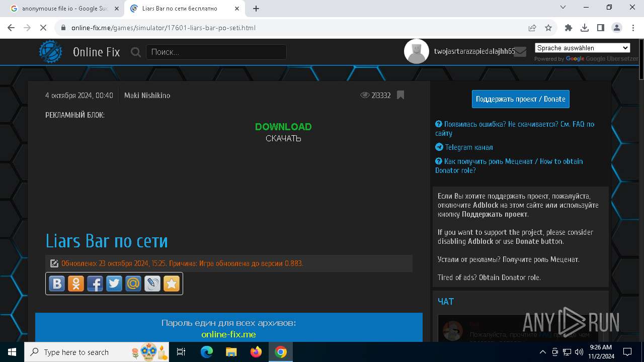Share via the Odnoklassniki icon
Image resolution: width=644 pixels, height=362 pixels.
[x=76, y=284]
